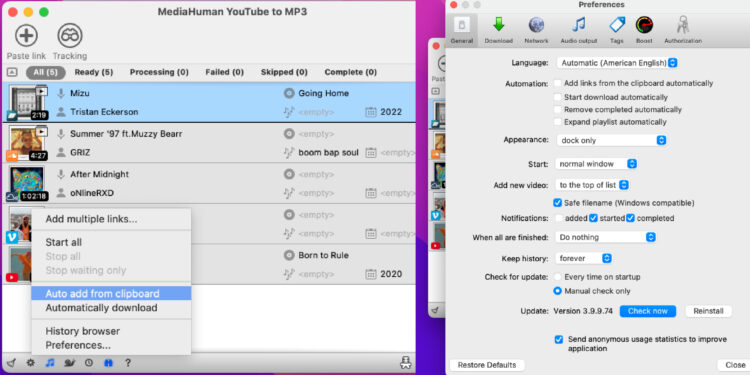Toggle Safe filename (Windows compatible) checkbox
This screenshot has width=750, height=375.
coord(557,203)
